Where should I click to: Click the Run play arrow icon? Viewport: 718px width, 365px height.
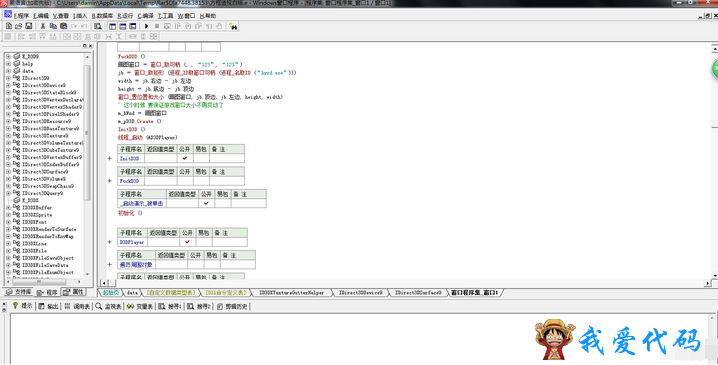[147, 26]
